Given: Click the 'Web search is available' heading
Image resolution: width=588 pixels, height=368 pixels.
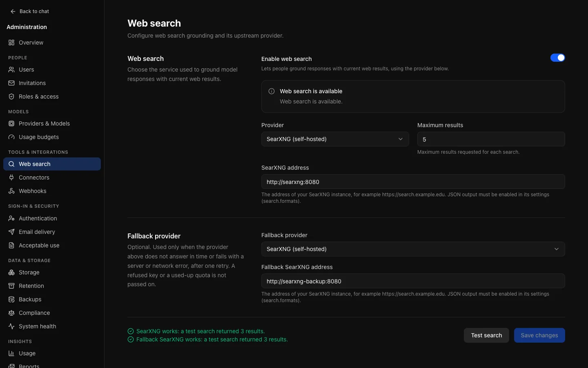Looking at the screenshot, I should coord(311,91).
